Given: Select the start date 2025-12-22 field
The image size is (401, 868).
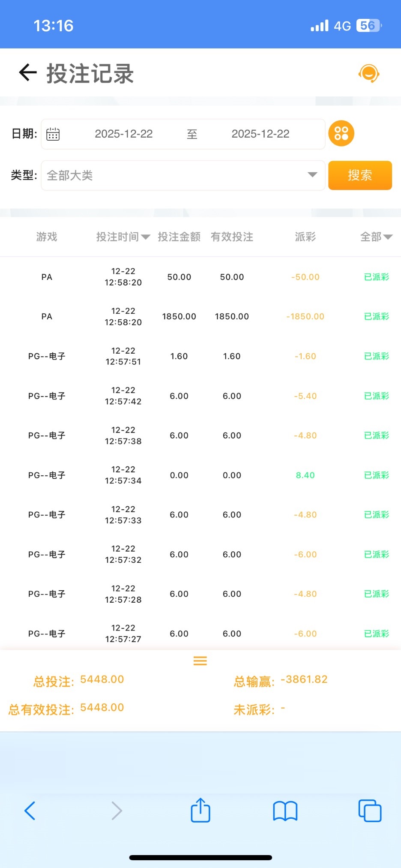Looking at the screenshot, I should coord(124,134).
